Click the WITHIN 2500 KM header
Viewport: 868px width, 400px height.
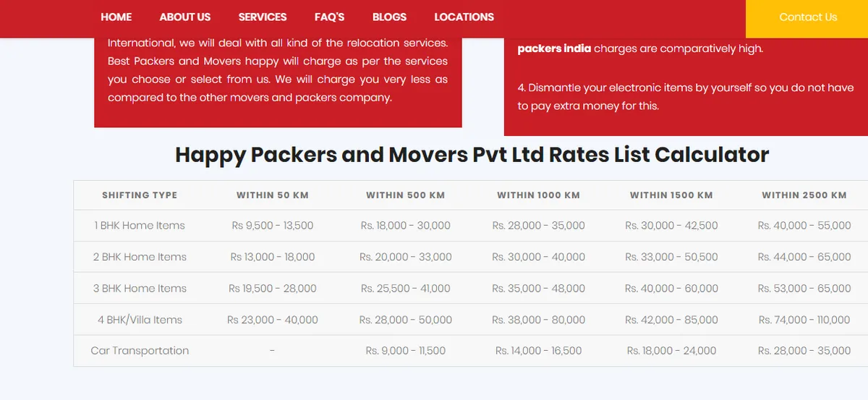804,195
